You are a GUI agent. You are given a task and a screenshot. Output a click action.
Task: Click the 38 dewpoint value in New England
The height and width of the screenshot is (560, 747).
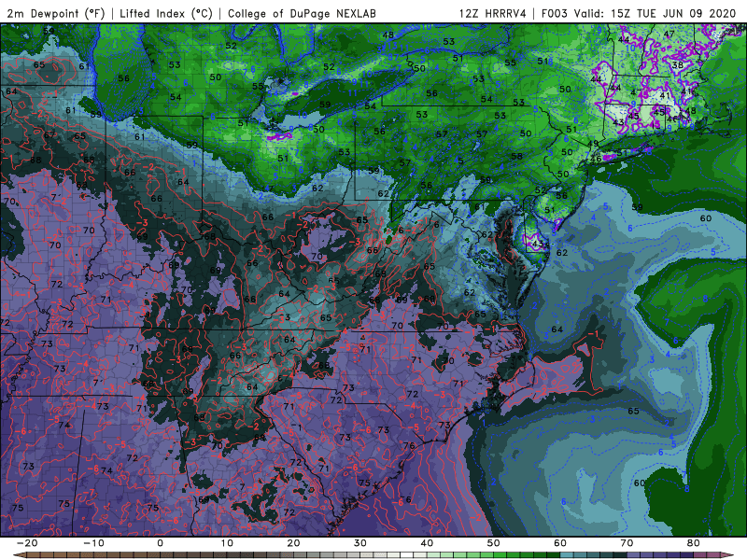pos(677,65)
